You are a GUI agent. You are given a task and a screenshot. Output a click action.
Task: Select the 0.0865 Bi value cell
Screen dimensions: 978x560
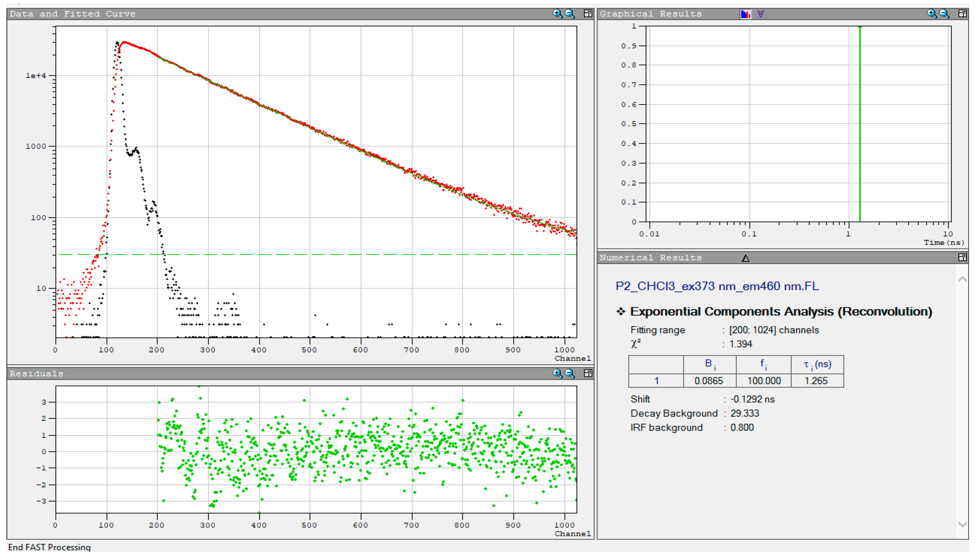(x=709, y=381)
